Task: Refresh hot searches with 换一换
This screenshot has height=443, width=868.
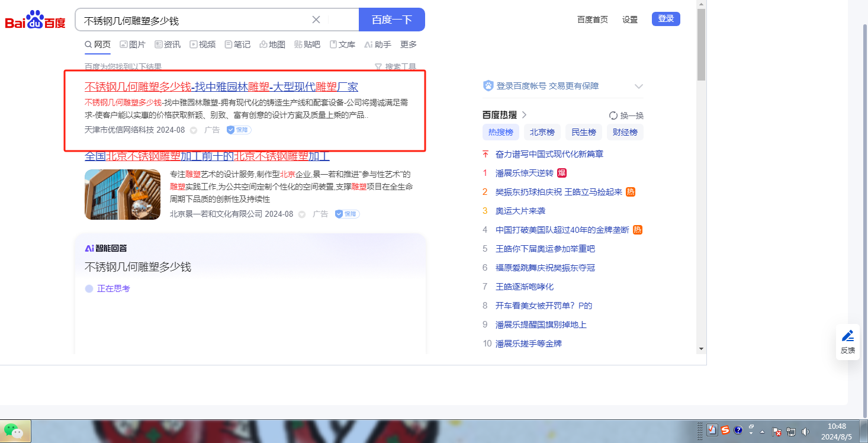Action: tap(626, 115)
